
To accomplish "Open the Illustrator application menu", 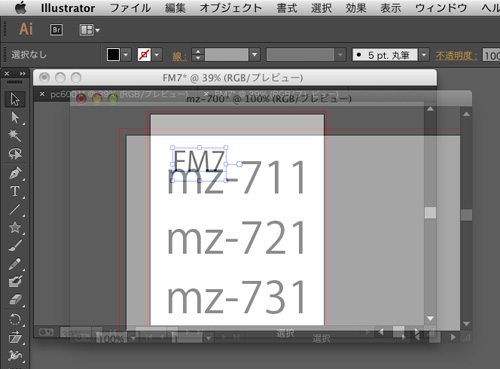I will (68, 8).
